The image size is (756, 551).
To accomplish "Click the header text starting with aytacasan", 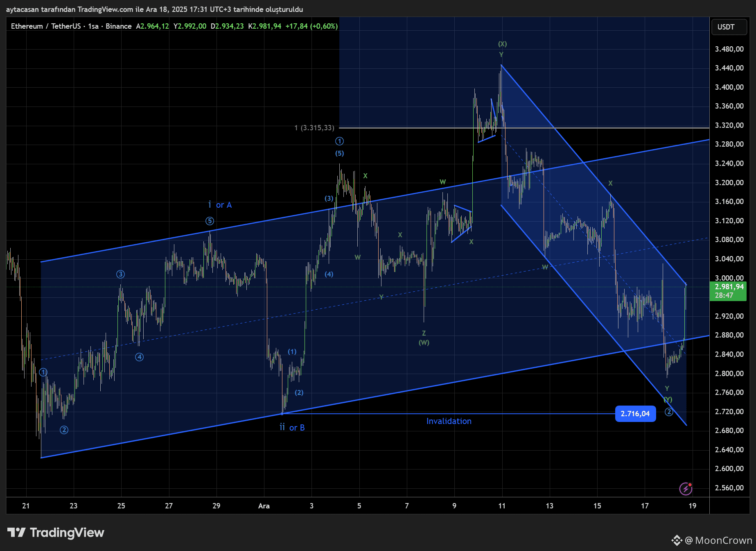I will [155, 9].
